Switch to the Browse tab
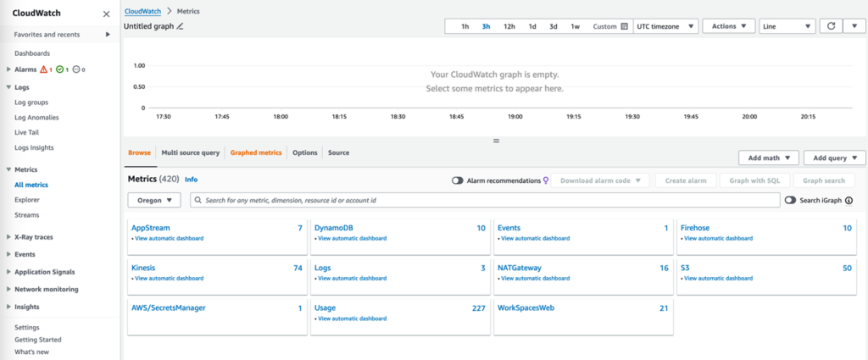868x360 pixels. click(140, 152)
